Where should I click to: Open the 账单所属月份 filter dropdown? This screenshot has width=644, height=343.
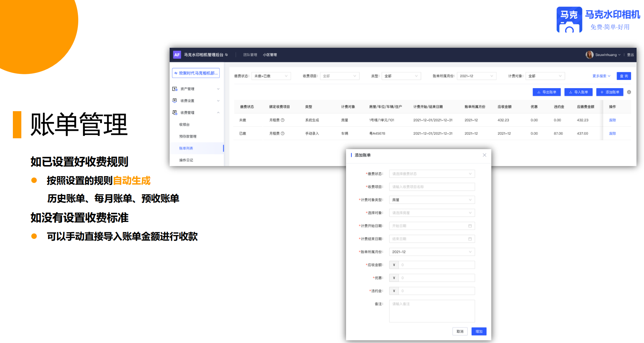click(x=477, y=76)
